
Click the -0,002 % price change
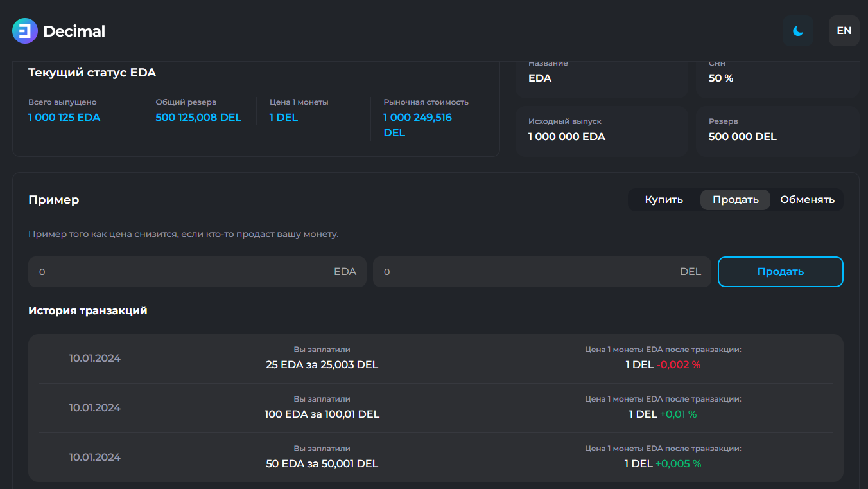point(679,365)
